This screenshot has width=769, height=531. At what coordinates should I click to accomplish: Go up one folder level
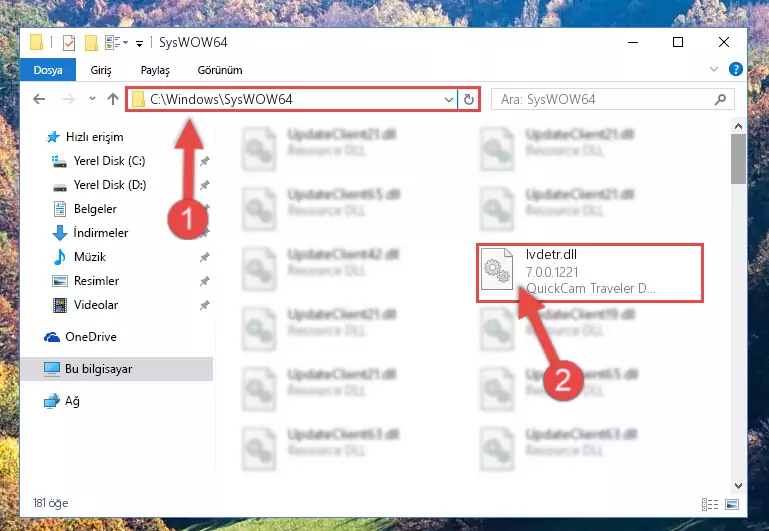click(113, 100)
